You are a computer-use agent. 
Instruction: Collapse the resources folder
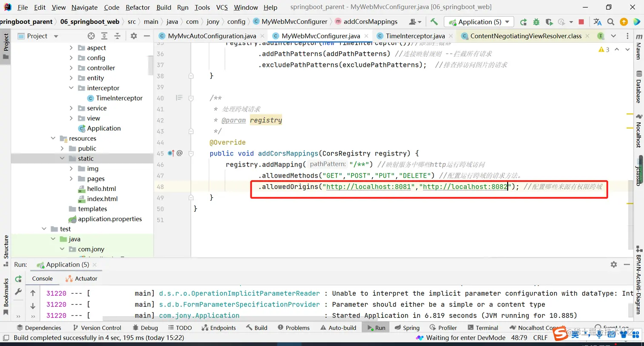[x=53, y=138]
